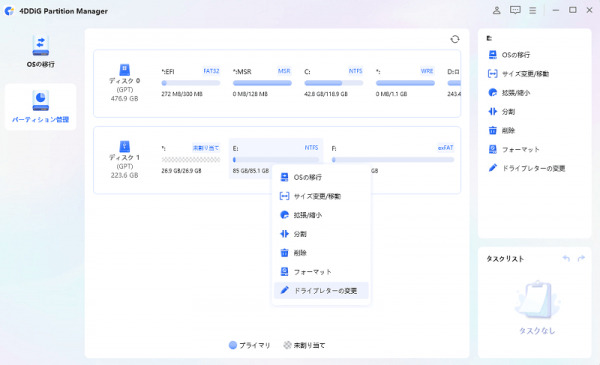The height and width of the screenshot is (365, 600).
Task: Click the C: partition usage bar
Action: pyautogui.click(x=334, y=83)
